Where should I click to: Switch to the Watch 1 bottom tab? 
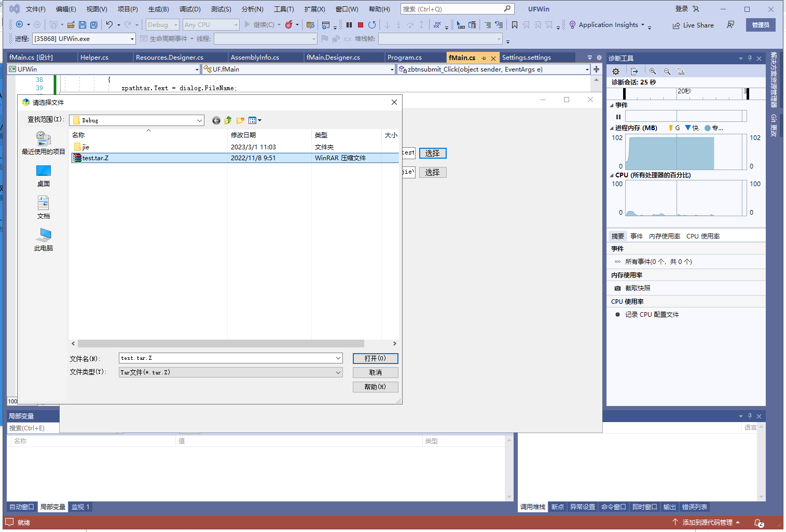[80, 507]
